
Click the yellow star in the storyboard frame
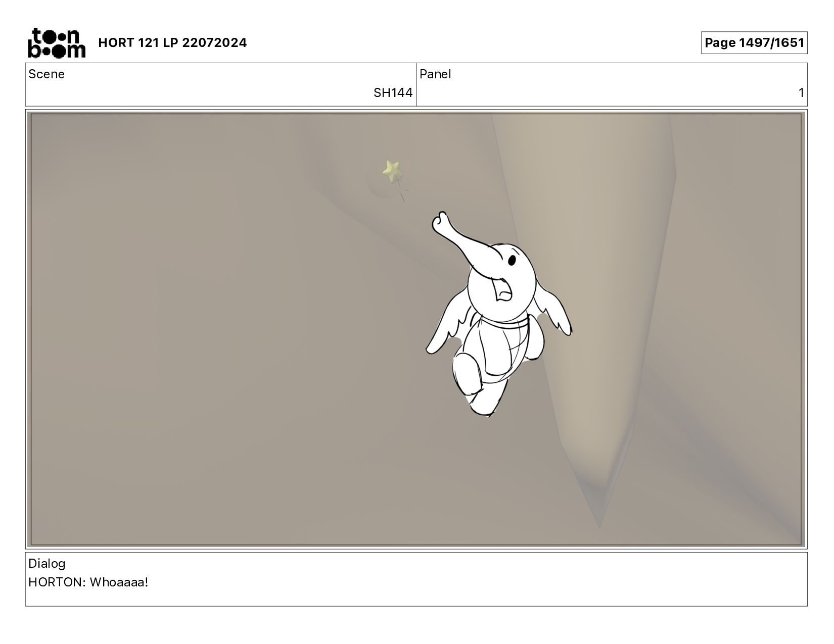(x=392, y=171)
